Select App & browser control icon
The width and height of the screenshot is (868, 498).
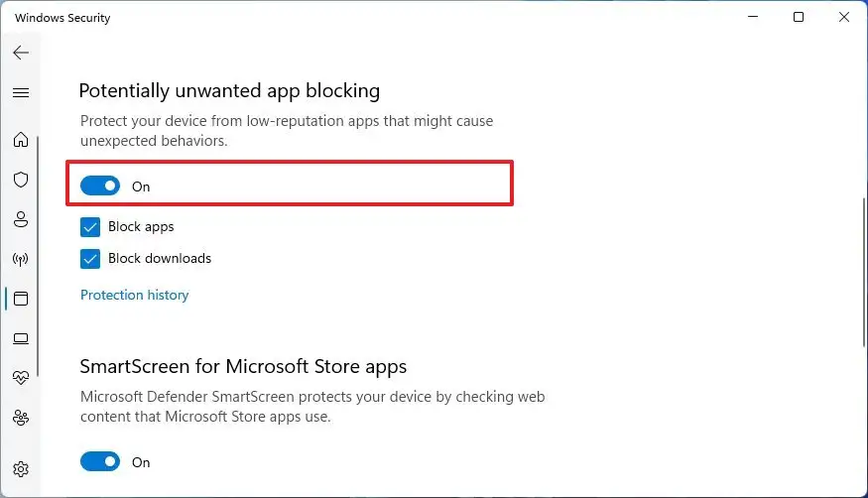tap(20, 299)
